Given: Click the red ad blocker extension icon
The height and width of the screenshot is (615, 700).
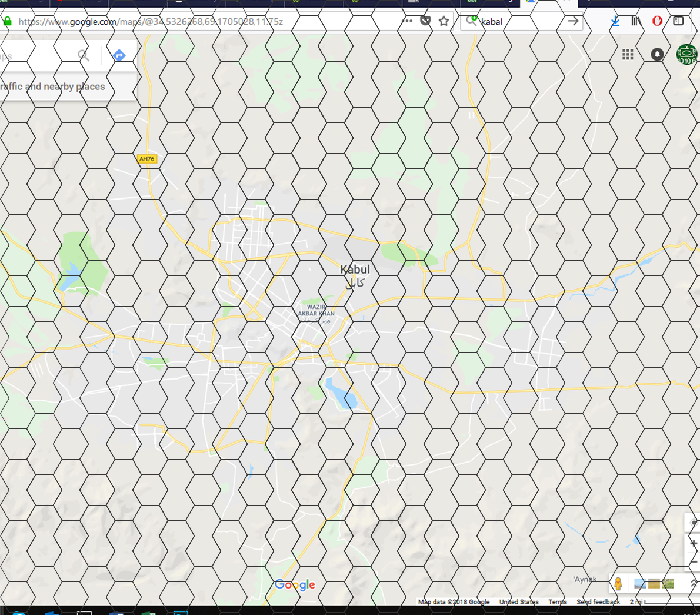Looking at the screenshot, I should [657, 21].
